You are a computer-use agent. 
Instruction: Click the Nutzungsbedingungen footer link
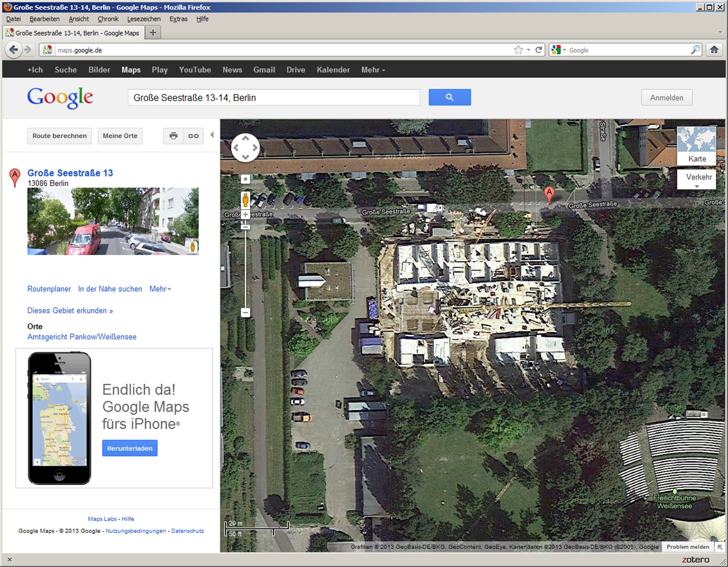click(x=136, y=531)
